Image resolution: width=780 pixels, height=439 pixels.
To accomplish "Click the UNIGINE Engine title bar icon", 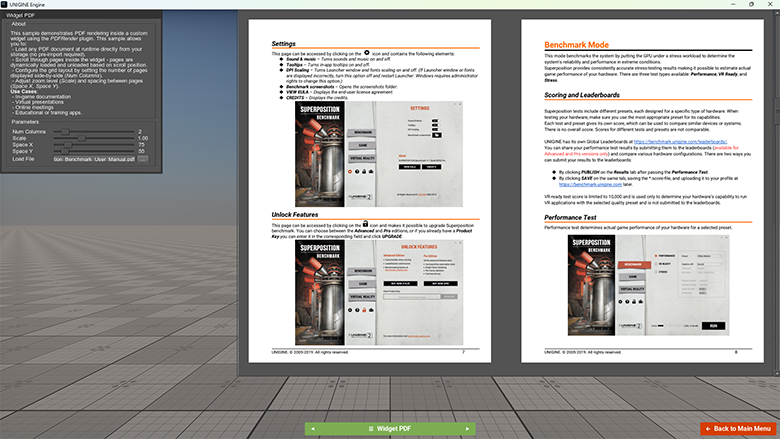I will point(4,4).
